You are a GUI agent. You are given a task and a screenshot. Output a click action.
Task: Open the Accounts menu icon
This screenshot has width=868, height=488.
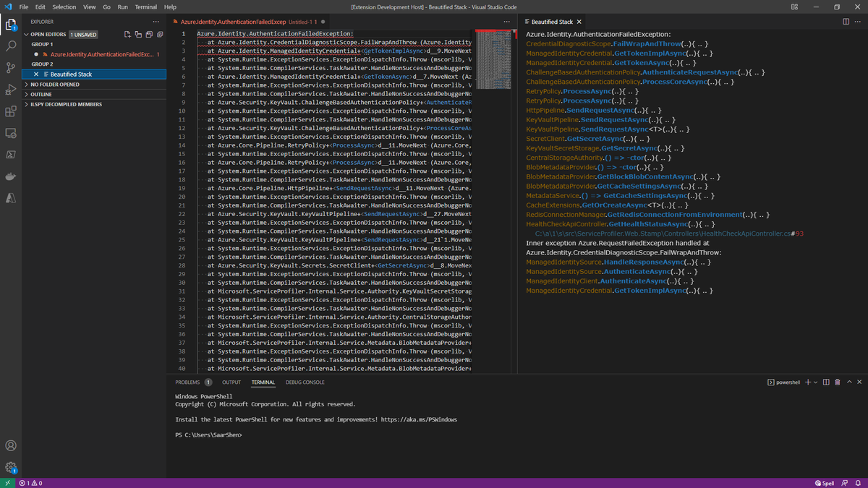[x=11, y=446]
